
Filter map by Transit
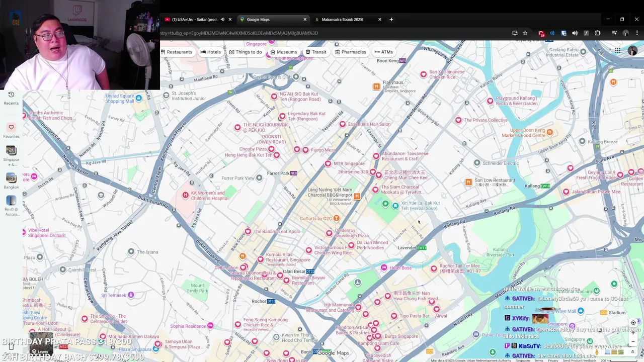(316, 52)
